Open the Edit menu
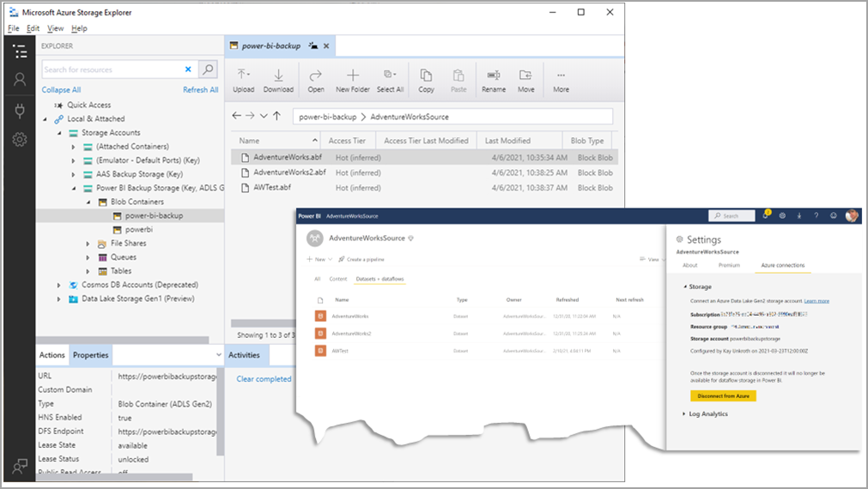Viewport: 868px width, 489px height. 33,28
